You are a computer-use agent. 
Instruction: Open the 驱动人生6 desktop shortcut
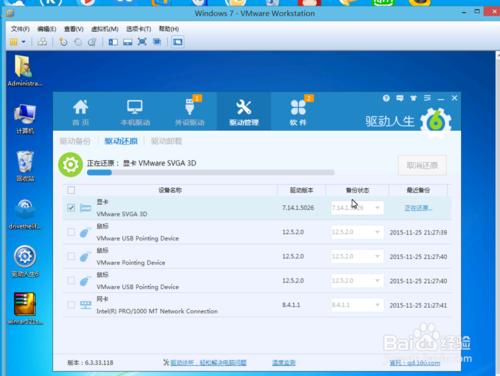25,261
